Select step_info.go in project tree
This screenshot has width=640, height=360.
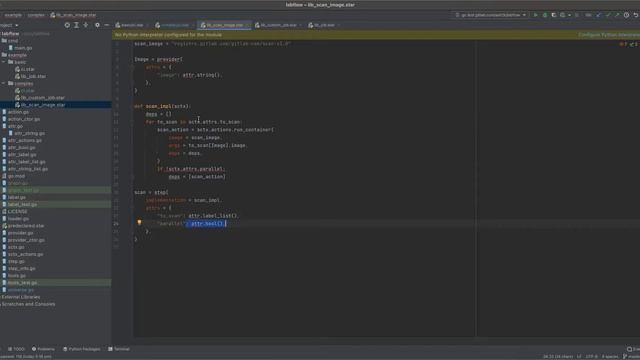click(x=22, y=269)
